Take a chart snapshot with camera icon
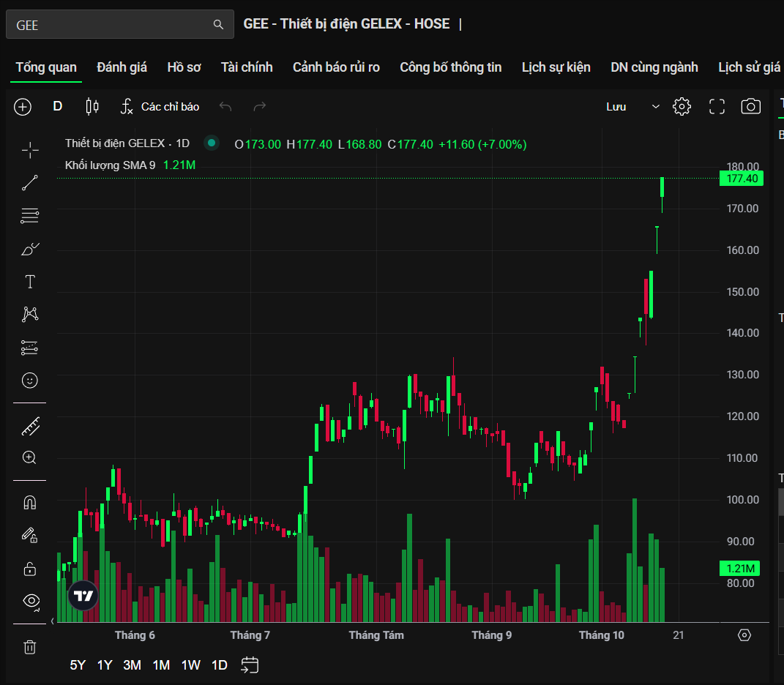The width and height of the screenshot is (784, 685). coord(750,107)
